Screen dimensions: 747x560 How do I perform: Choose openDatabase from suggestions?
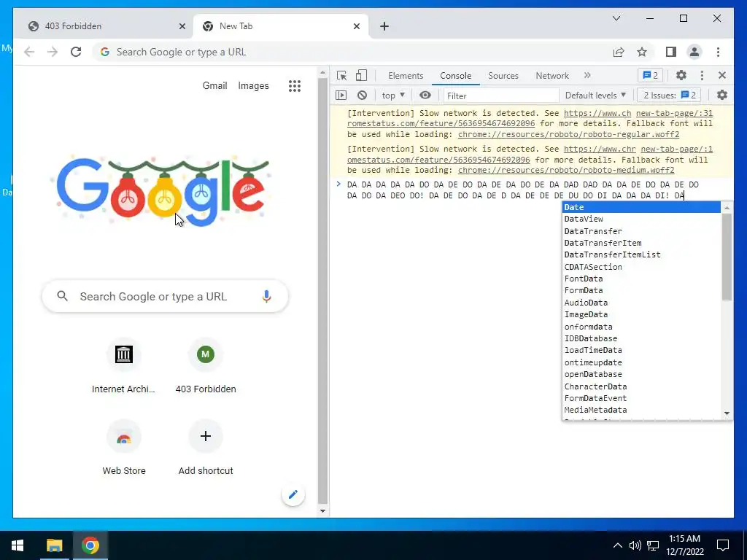641,374
